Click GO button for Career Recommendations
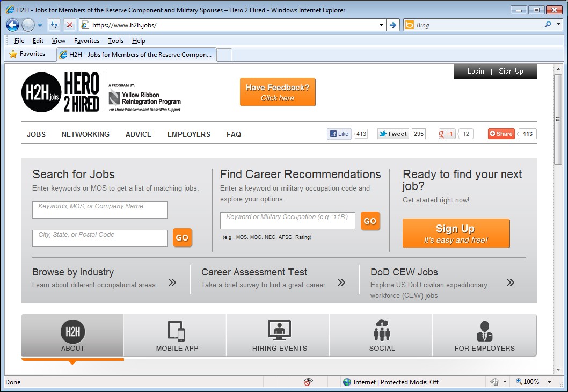 [x=370, y=221]
